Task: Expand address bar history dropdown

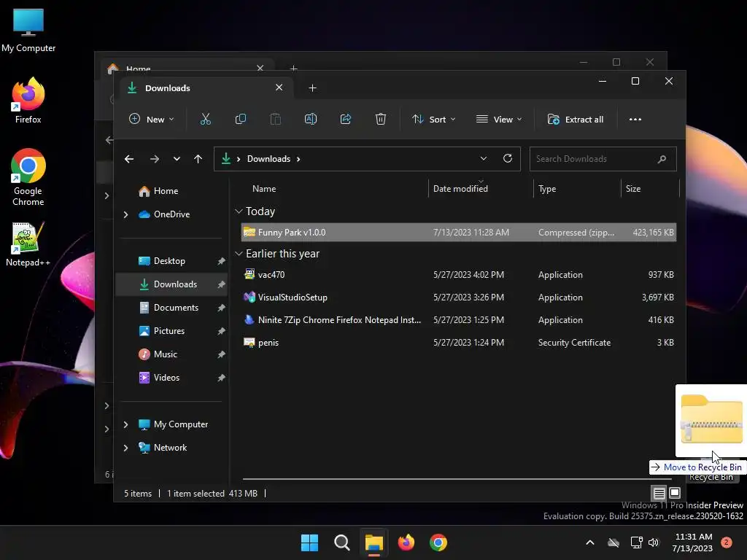Action: (483, 158)
